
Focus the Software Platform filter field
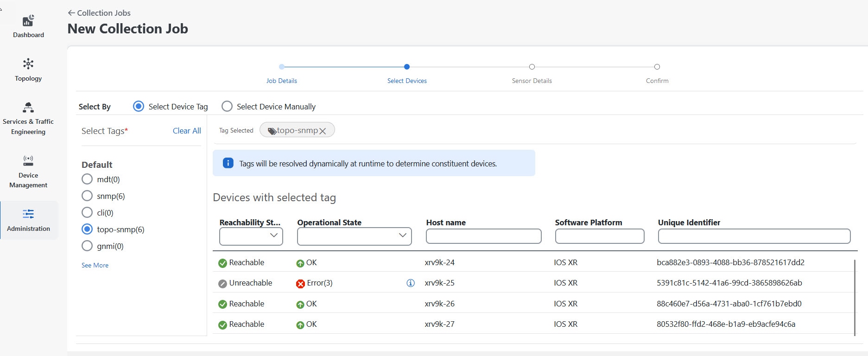tap(600, 236)
